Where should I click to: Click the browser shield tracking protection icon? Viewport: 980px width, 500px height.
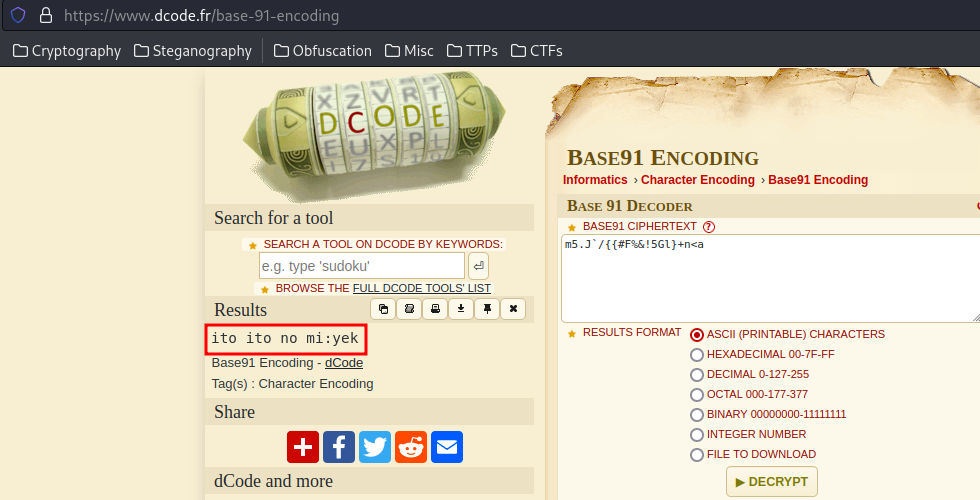[x=18, y=15]
